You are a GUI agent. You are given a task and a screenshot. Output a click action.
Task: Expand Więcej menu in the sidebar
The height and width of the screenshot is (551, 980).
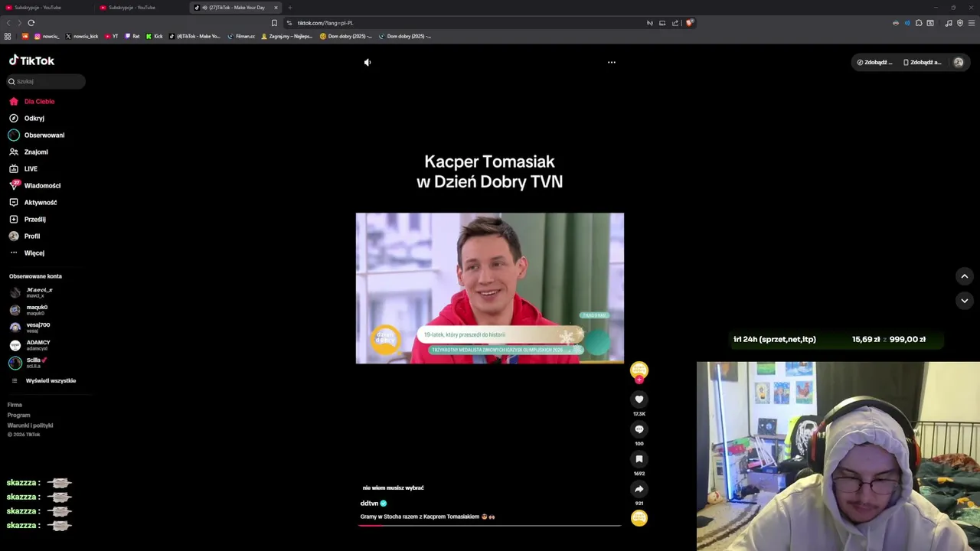(x=27, y=253)
